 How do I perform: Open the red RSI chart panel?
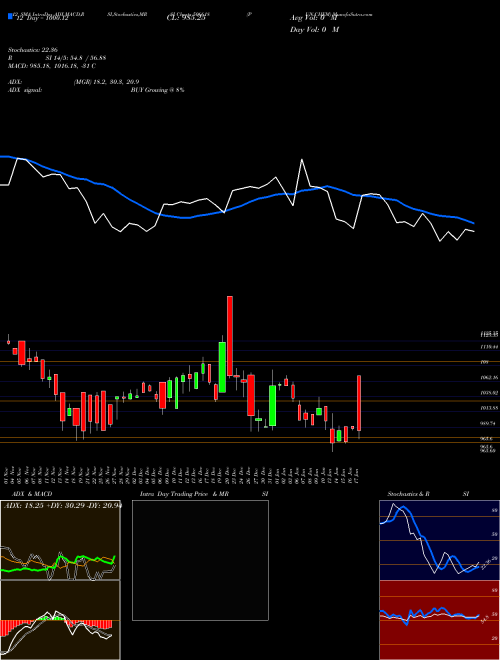point(439,620)
